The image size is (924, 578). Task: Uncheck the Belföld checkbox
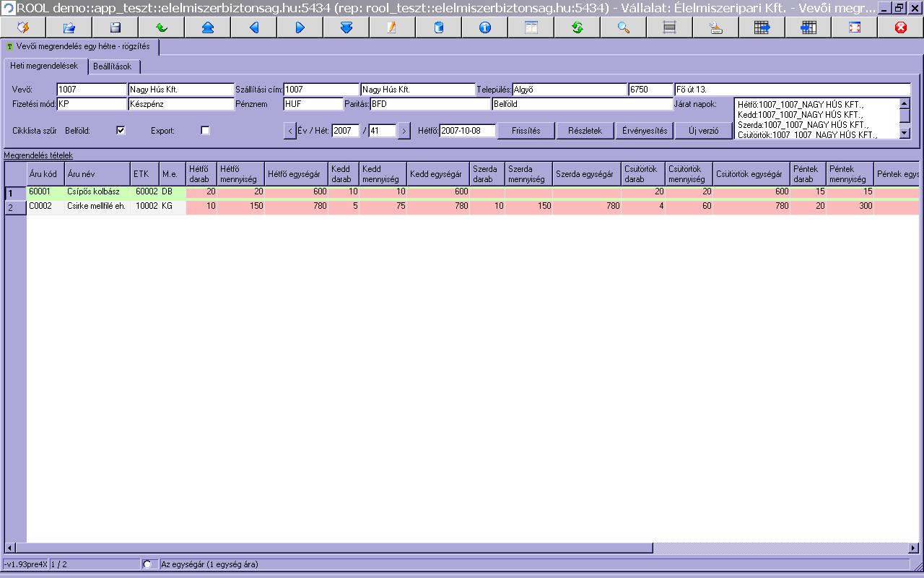pyautogui.click(x=121, y=131)
